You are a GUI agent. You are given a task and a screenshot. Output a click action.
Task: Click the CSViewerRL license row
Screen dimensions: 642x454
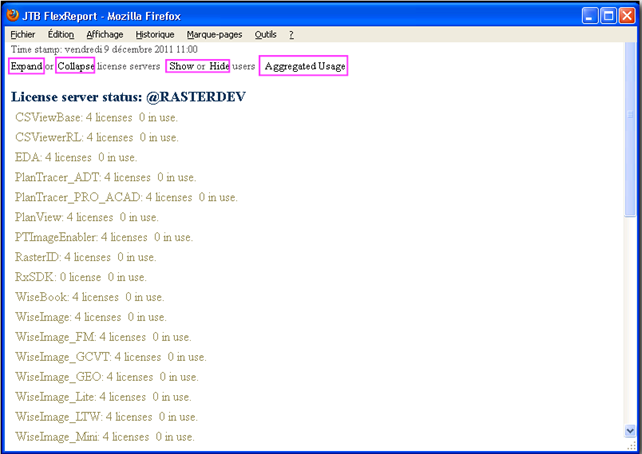pos(97,138)
